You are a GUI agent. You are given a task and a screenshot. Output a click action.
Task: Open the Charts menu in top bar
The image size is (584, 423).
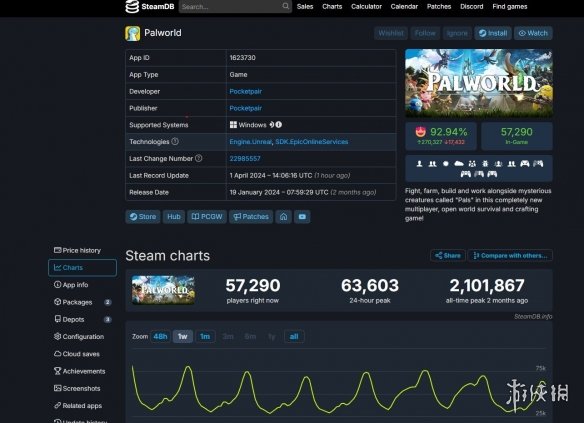coord(332,6)
